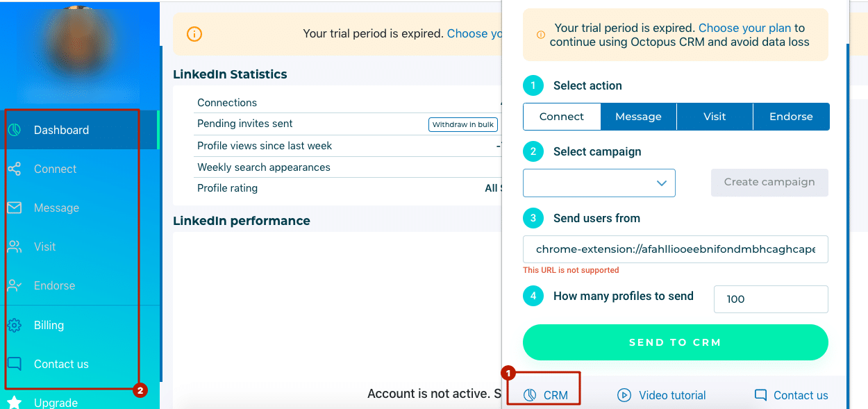Open the CRM panel icon
This screenshot has width=868, height=409.
(531, 394)
